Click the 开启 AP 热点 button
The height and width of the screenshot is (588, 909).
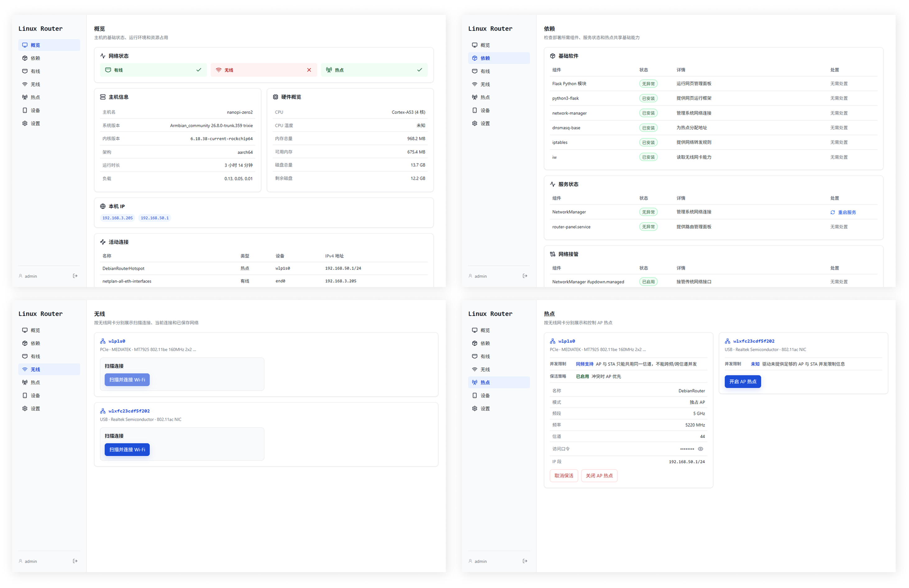[742, 381]
